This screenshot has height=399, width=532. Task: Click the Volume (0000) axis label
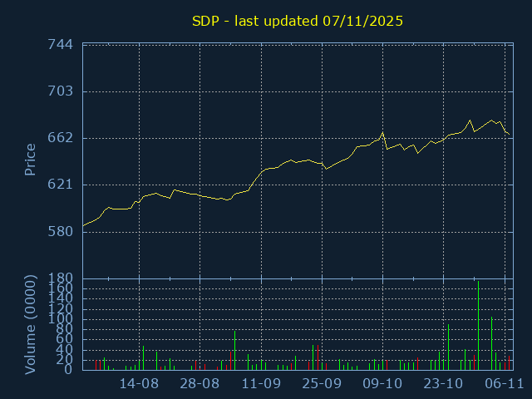31,323
